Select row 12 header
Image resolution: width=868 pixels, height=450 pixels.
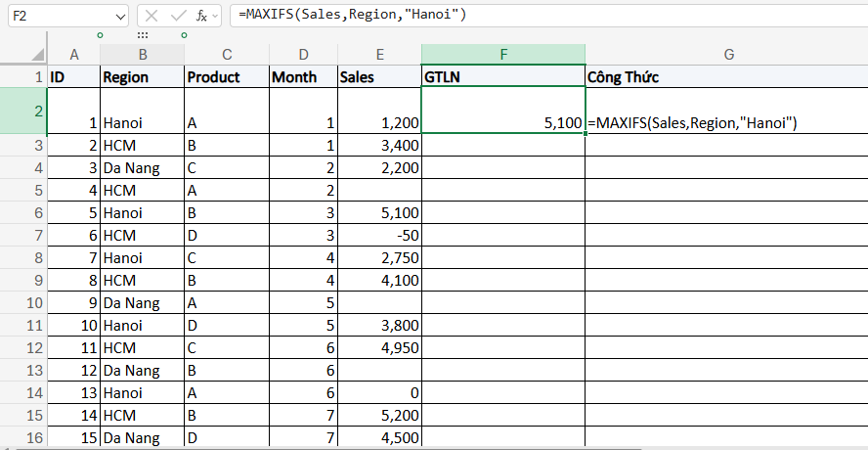[23, 347]
